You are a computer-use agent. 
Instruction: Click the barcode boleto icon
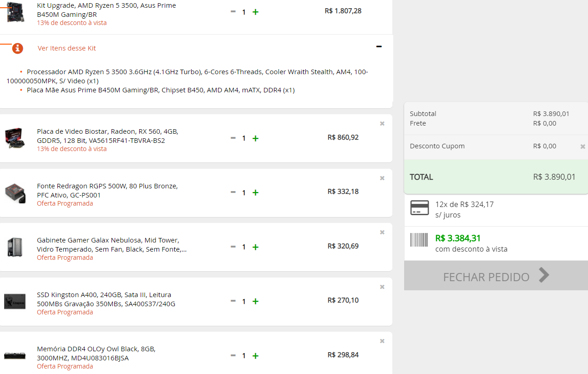pos(419,240)
